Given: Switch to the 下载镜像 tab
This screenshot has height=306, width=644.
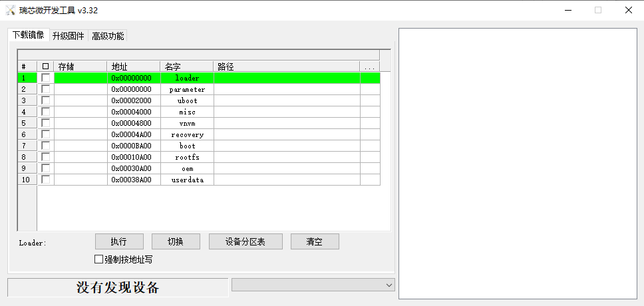Looking at the screenshot, I should [x=29, y=35].
